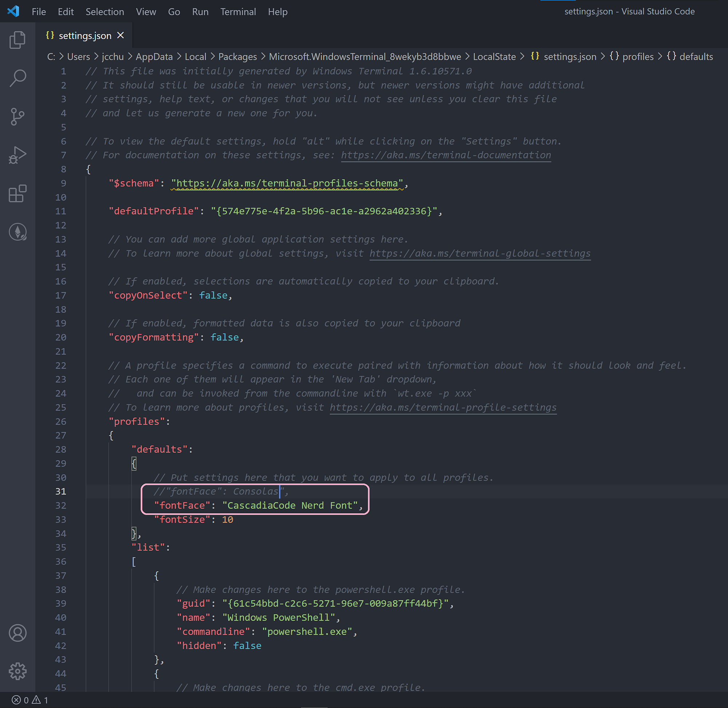This screenshot has width=728, height=708.
Task: Open the View menu
Action: [x=146, y=12]
